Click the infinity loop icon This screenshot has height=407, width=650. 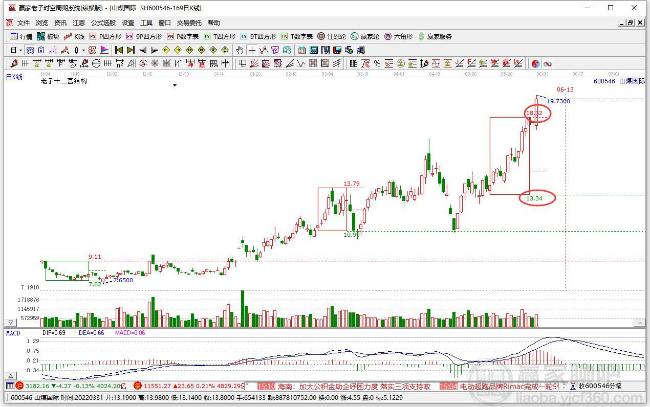[548, 64]
